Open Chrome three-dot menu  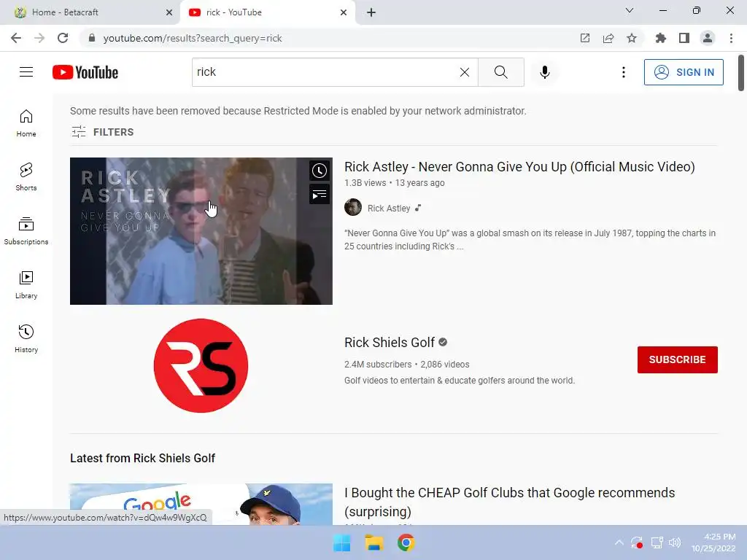click(731, 38)
